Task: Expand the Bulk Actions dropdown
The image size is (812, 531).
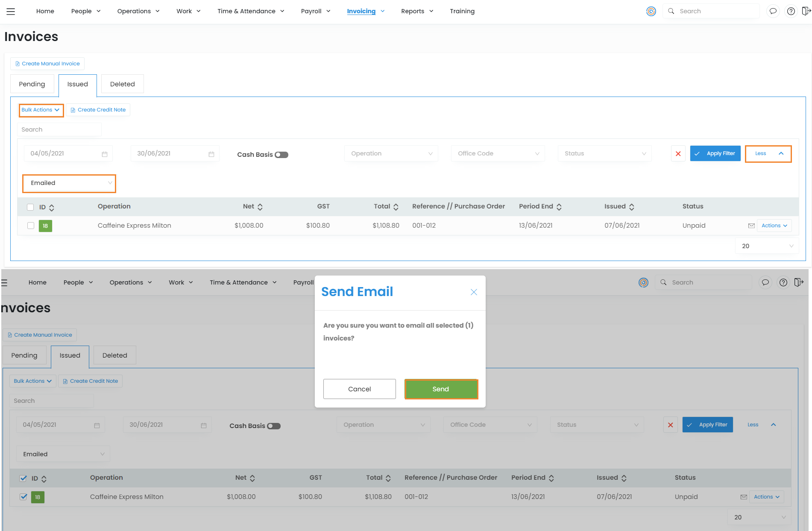Action: click(x=41, y=110)
